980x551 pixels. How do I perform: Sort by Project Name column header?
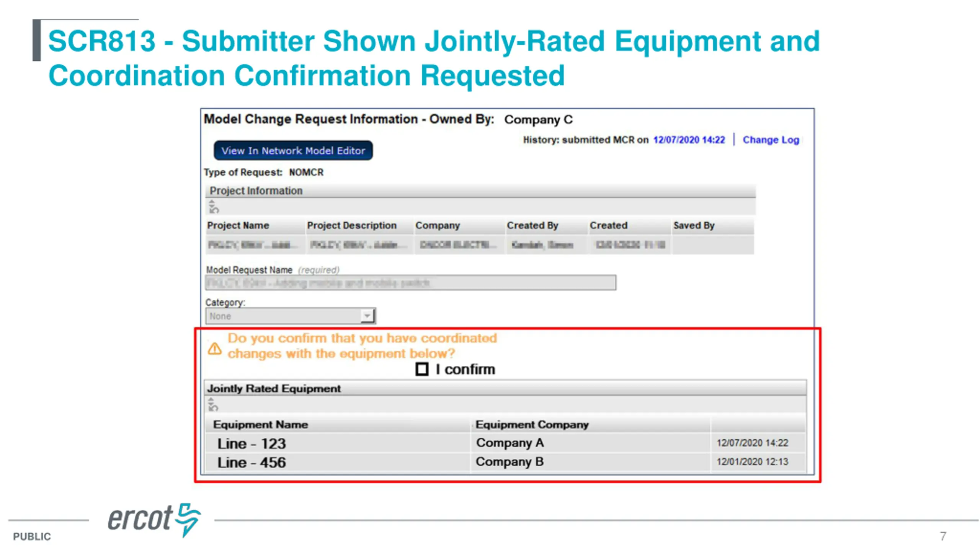click(x=255, y=225)
